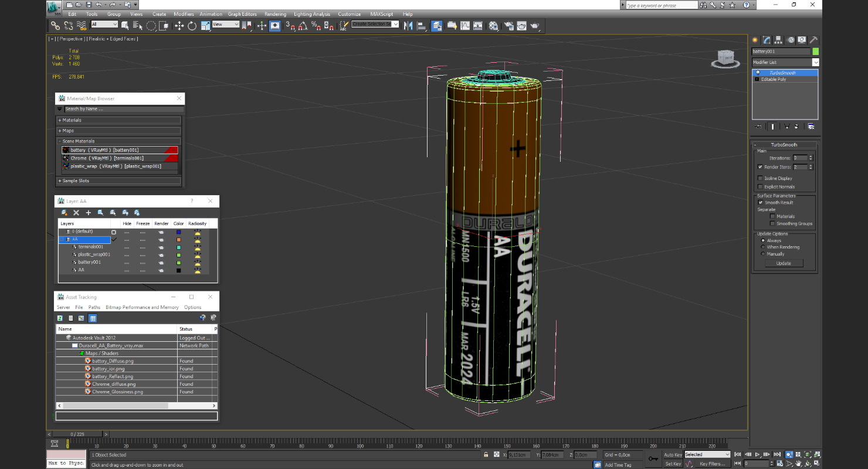Select the Manually update option

pos(762,254)
